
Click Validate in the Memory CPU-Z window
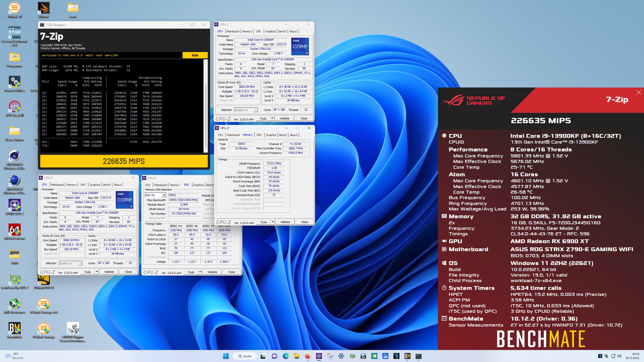pyautogui.click(x=285, y=222)
